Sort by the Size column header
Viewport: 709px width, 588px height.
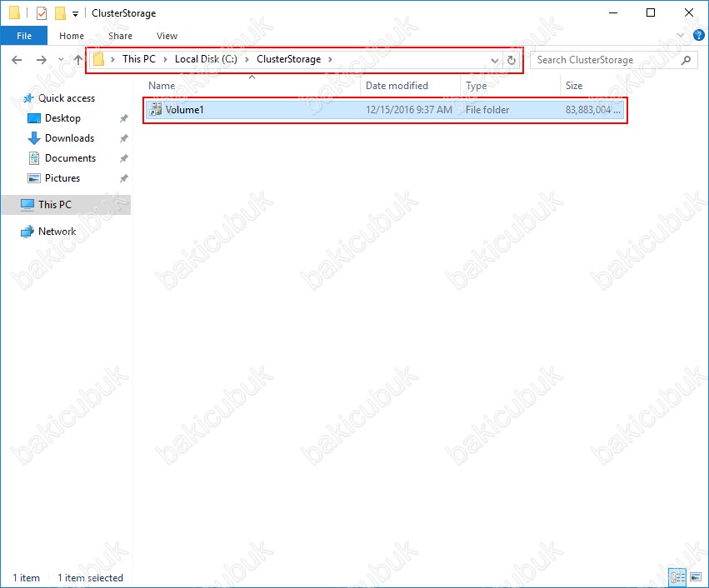coord(574,86)
